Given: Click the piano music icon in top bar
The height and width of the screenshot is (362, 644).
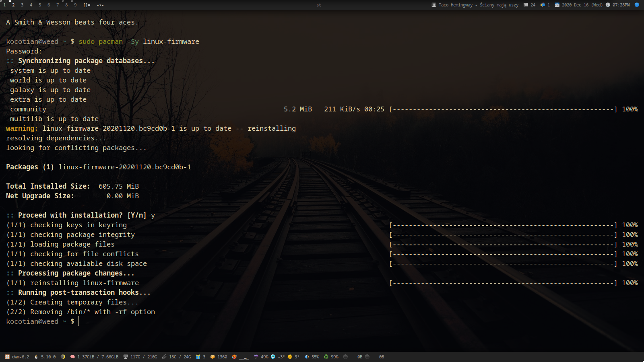Looking at the screenshot, I should point(434,5).
